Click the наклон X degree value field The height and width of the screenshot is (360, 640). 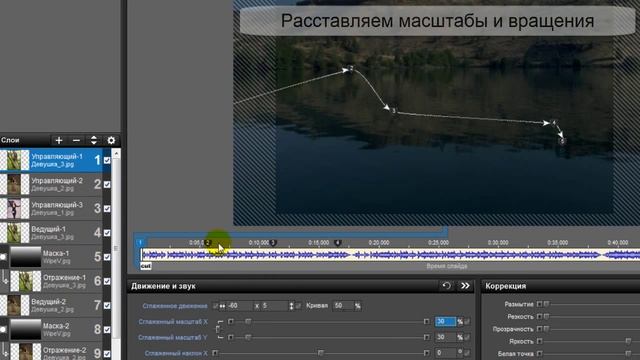[x=445, y=353]
